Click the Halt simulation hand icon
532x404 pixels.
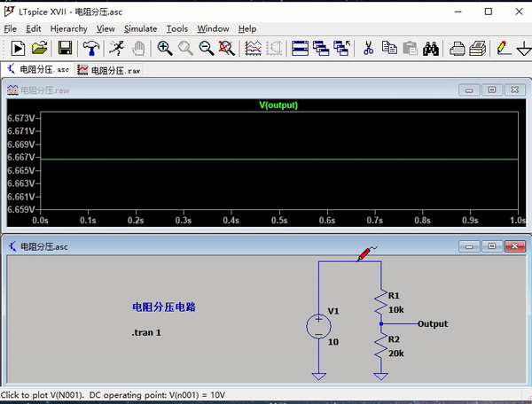pos(138,49)
